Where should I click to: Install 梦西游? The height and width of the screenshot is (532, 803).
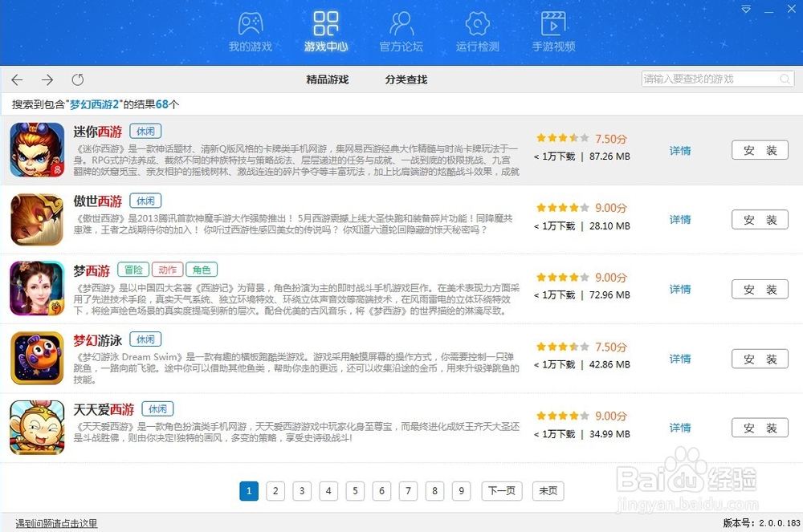click(x=760, y=289)
